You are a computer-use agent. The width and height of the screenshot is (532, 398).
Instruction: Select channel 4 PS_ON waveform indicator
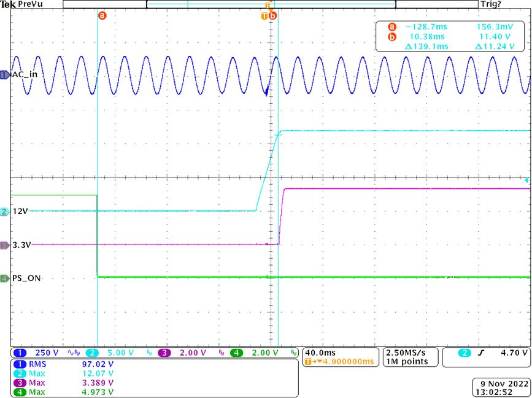6,278
